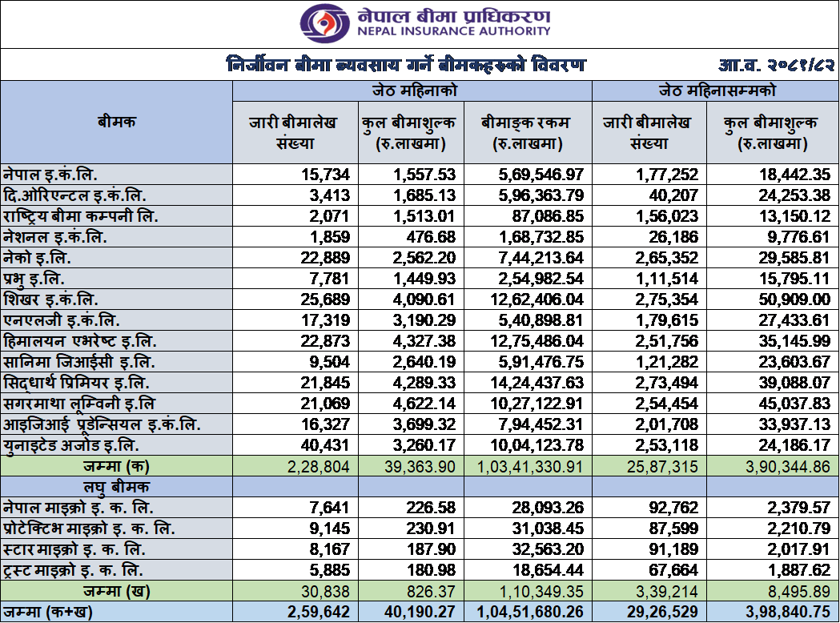The image size is (840, 623).
Task: Click the जेठ महिनासम्मको group header
Action: (716, 90)
